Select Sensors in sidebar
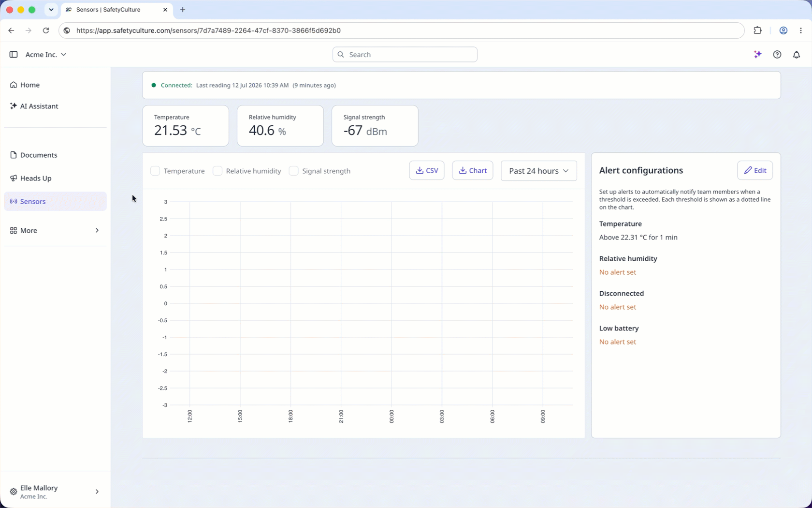 pos(55,201)
